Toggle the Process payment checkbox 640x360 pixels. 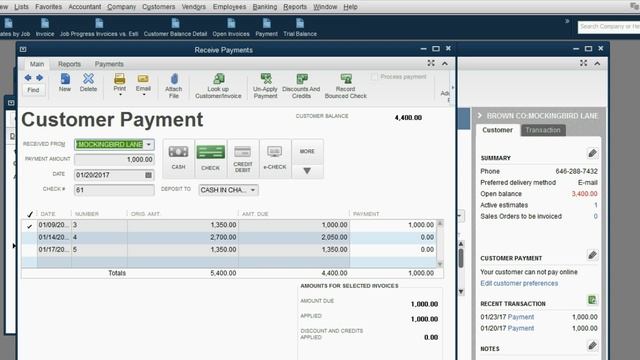coord(374,77)
